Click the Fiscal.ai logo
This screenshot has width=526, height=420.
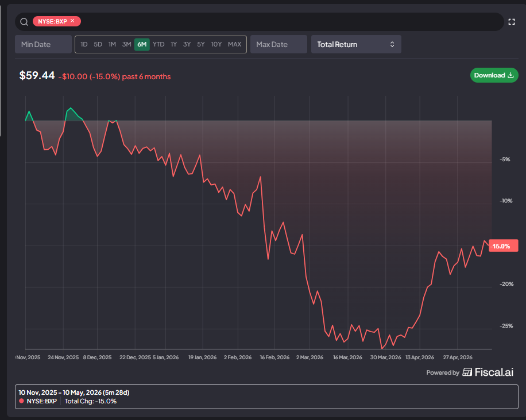tap(488, 372)
